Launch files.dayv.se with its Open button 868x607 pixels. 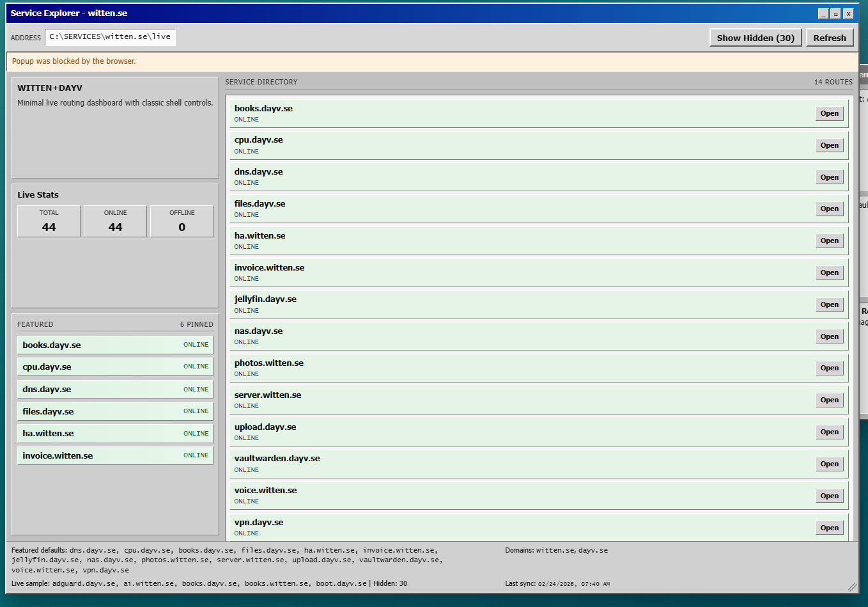coord(829,209)
